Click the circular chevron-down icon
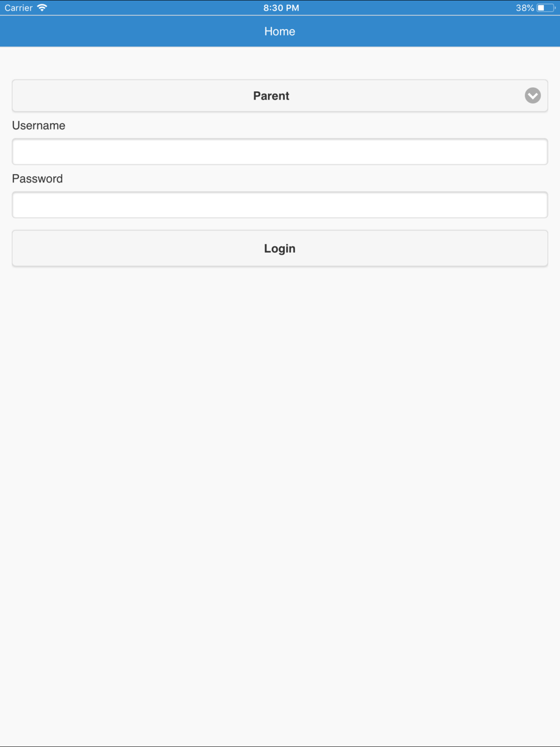The image size is (560, 747). pyautogui.click(x=533, y=96)
